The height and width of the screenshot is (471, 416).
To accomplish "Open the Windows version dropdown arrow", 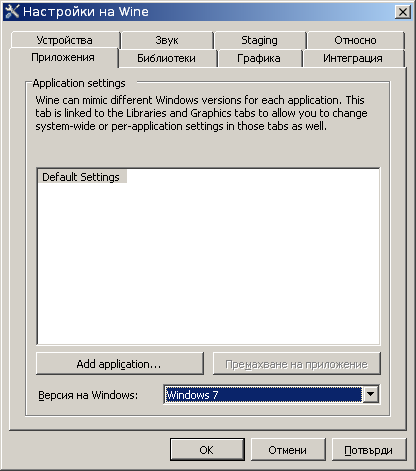I will click(370, 395).
